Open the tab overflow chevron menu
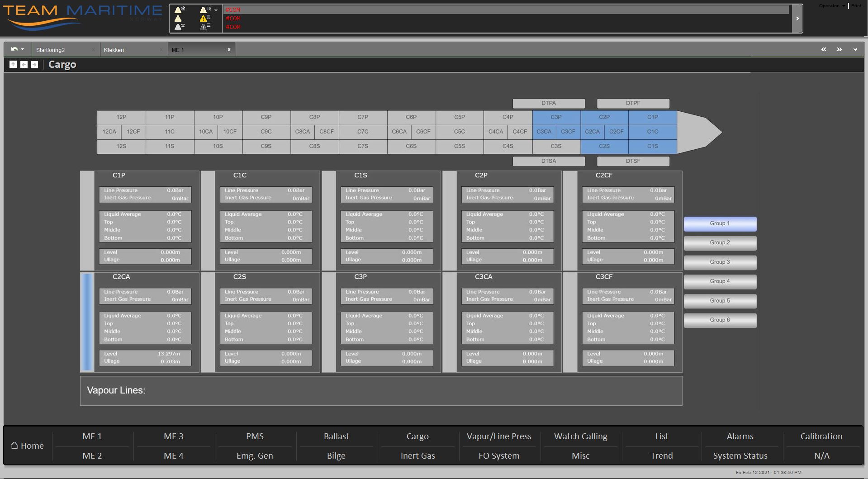Viewport: 868px width, 479px height. click(x=854, y=49)
